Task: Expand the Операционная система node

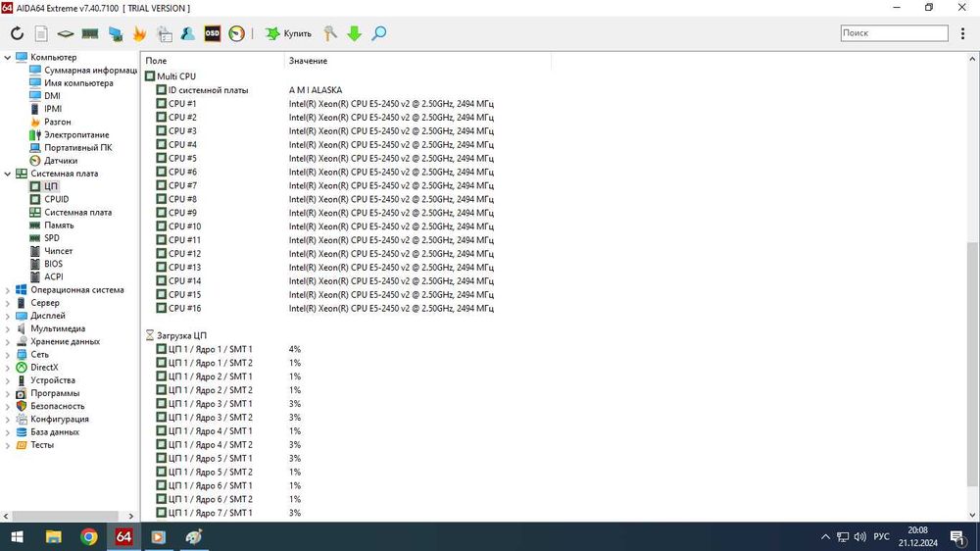Action: pyautogui.click(x=8, y=290)
